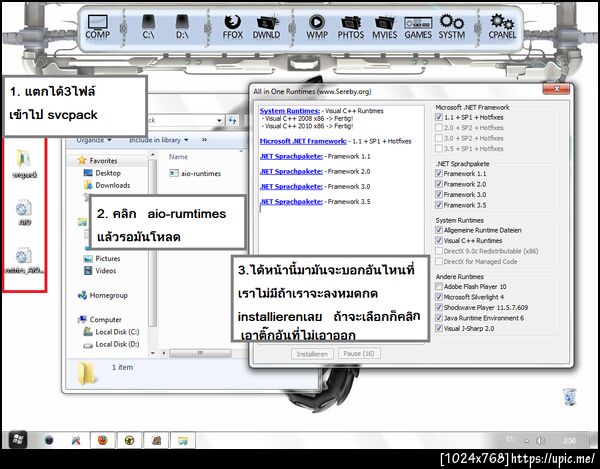Open the CPANEL dock icon
This screenshot has width=600, height=469.
tap(502, 27)
